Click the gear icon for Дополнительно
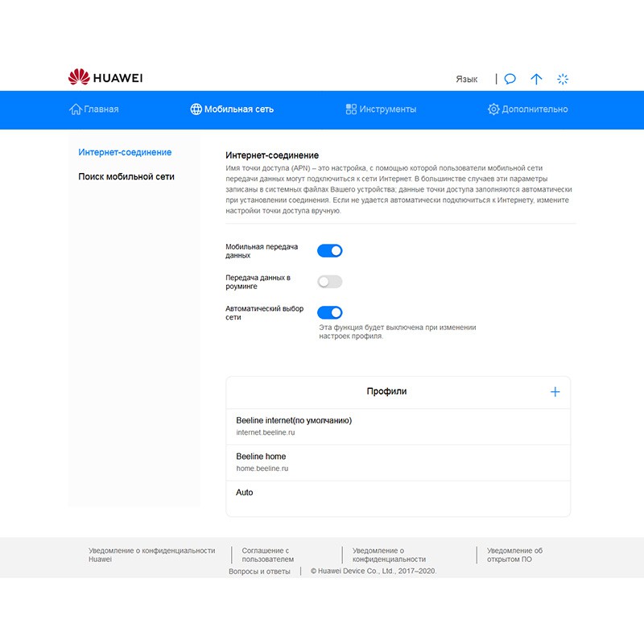 click(x=493, y=109)
